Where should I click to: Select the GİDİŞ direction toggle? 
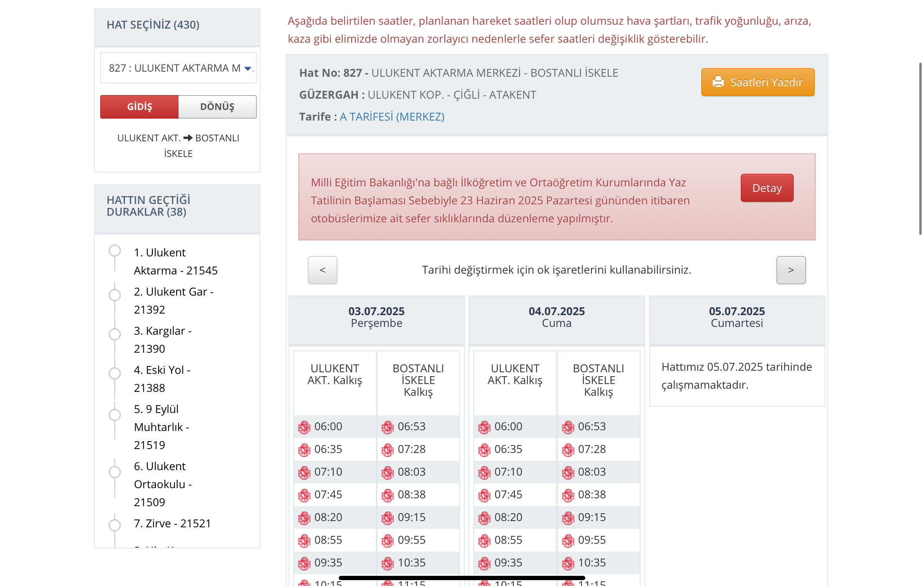click(139, 106)
